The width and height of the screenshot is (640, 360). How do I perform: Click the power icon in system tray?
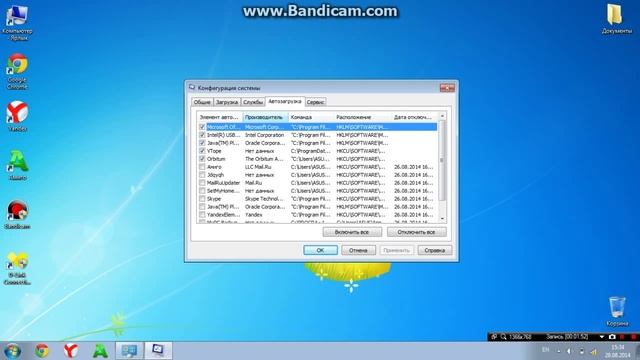pyautogui.click(x=582, y=351)
